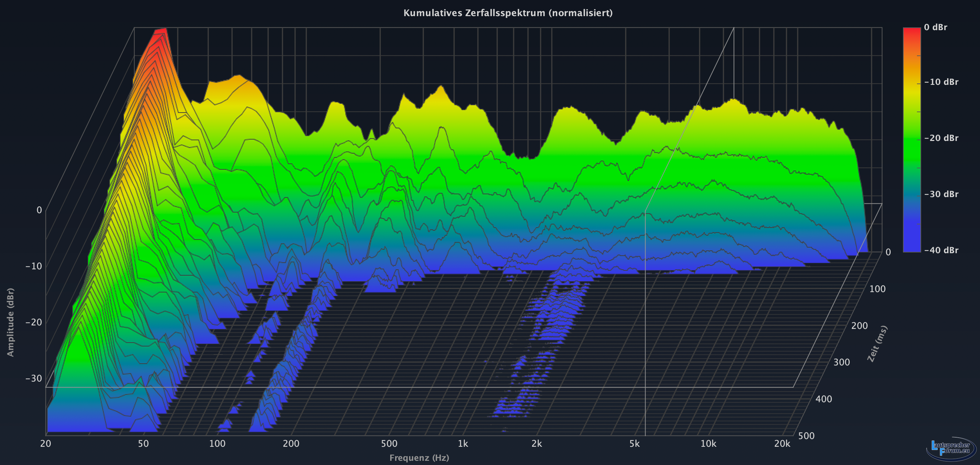Click the 5k frequency axis tick label

tap(634, 444)
